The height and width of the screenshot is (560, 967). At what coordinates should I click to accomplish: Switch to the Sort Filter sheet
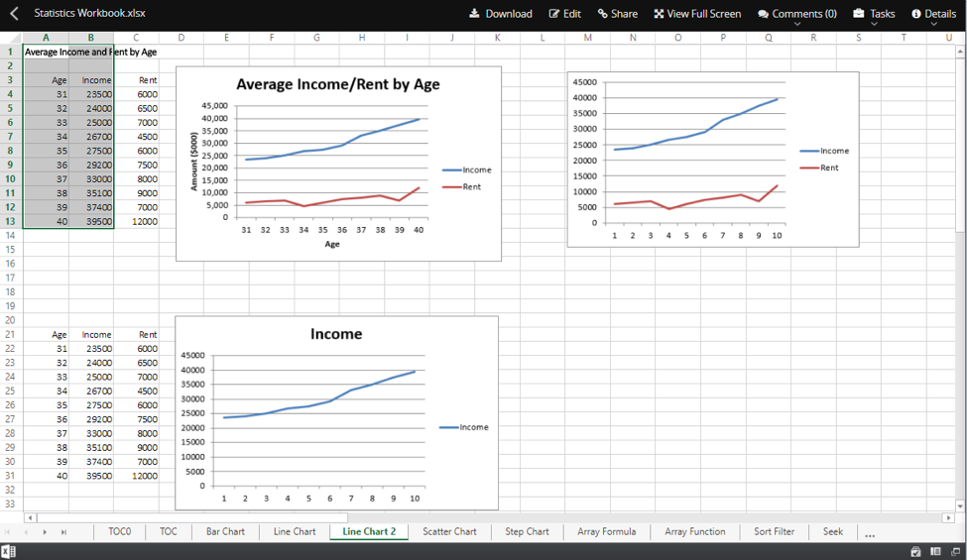pyautogui.click(x=774, y=531)
